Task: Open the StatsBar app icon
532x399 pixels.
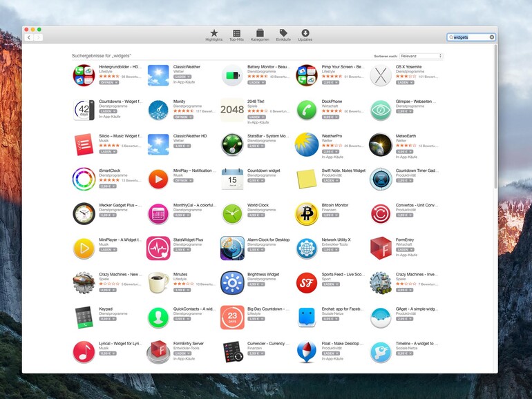Action: click(x=232, y=144)
